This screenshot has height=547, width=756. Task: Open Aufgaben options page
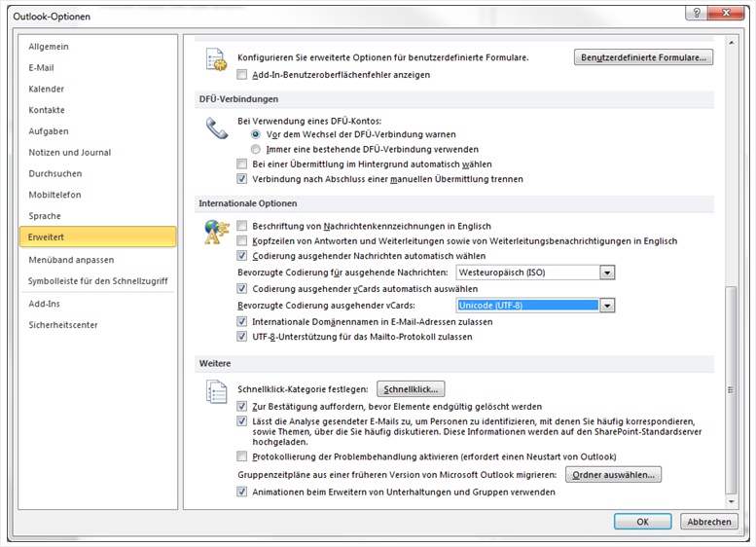coord(97,131)
